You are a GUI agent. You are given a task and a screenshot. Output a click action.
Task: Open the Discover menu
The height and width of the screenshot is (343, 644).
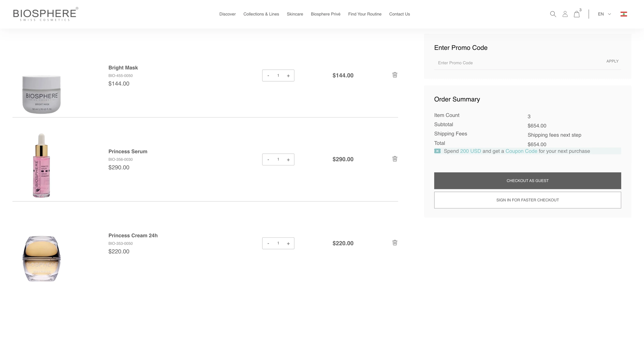228,14
